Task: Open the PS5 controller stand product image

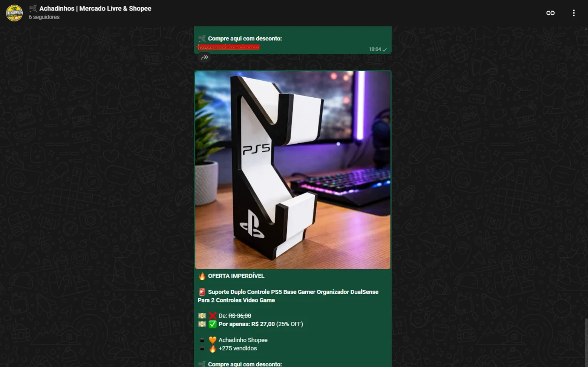Action: [293, 170]
